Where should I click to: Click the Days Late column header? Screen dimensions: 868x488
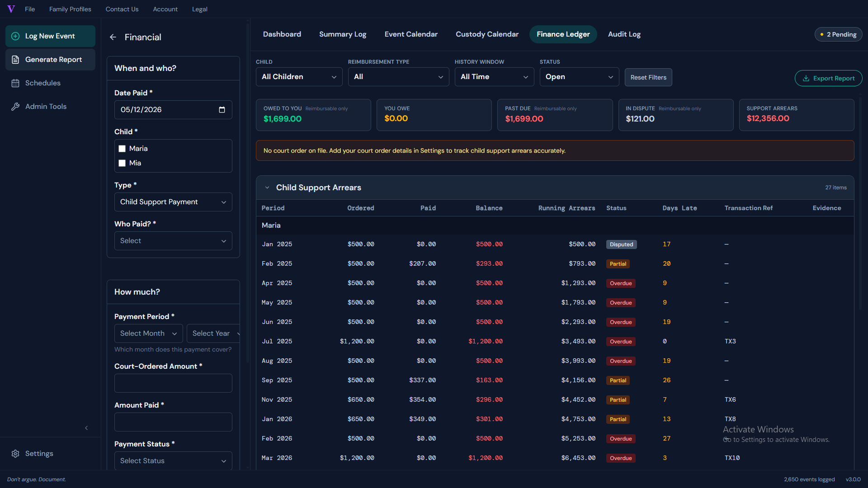pos(679,208)
